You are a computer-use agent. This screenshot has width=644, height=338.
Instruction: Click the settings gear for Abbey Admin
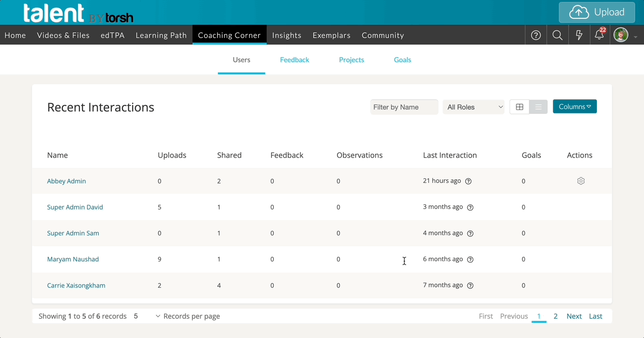pos(581,181)
